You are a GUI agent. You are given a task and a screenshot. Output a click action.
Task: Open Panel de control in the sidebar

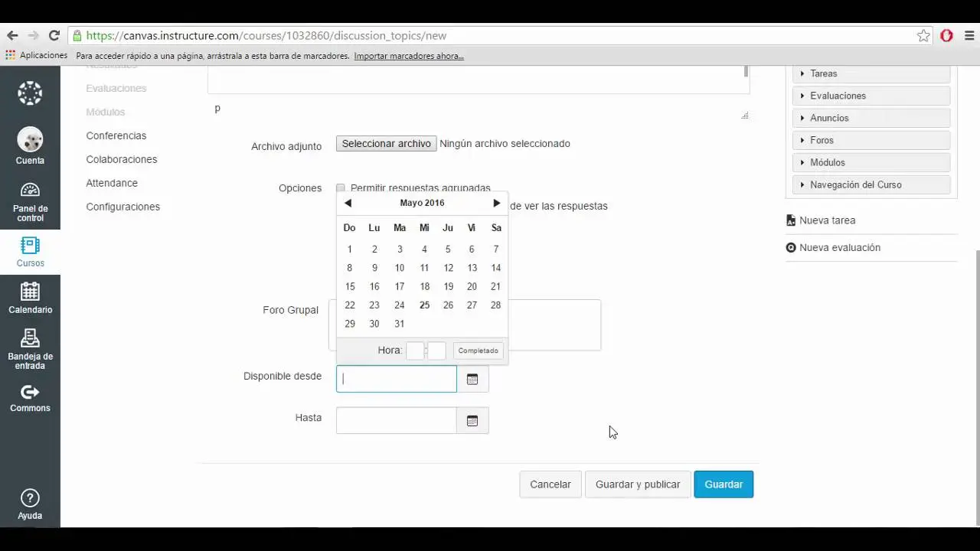pyautogui.click(x=30, y=201)
